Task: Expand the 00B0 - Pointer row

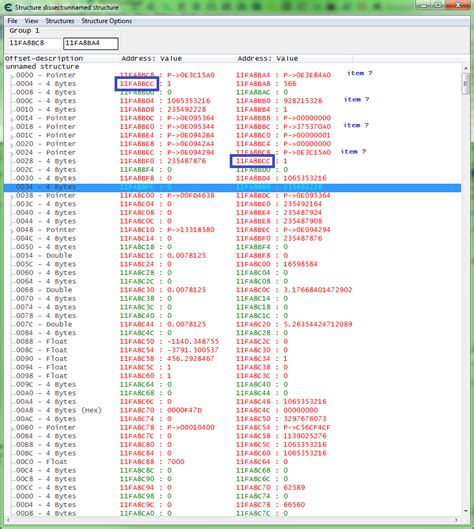Action: pyautogui.click(x=12, y=428)
